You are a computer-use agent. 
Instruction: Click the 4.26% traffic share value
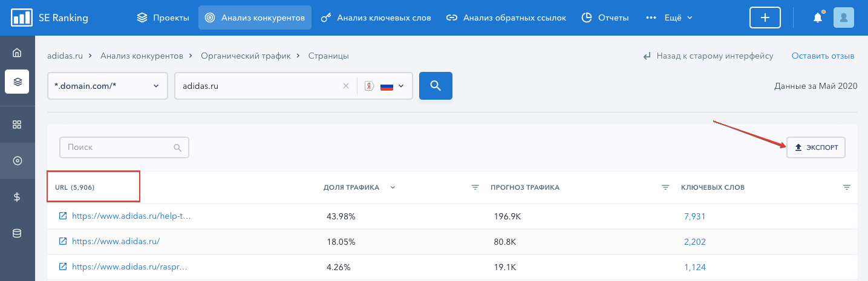(x=338, y=267)
